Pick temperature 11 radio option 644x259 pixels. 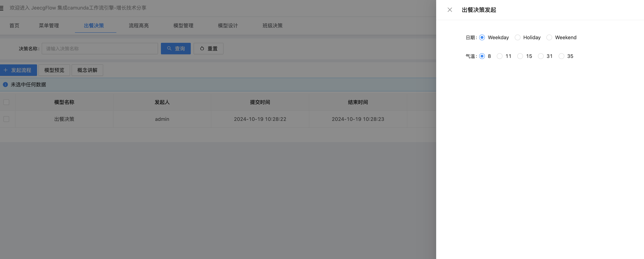(499, 56)
